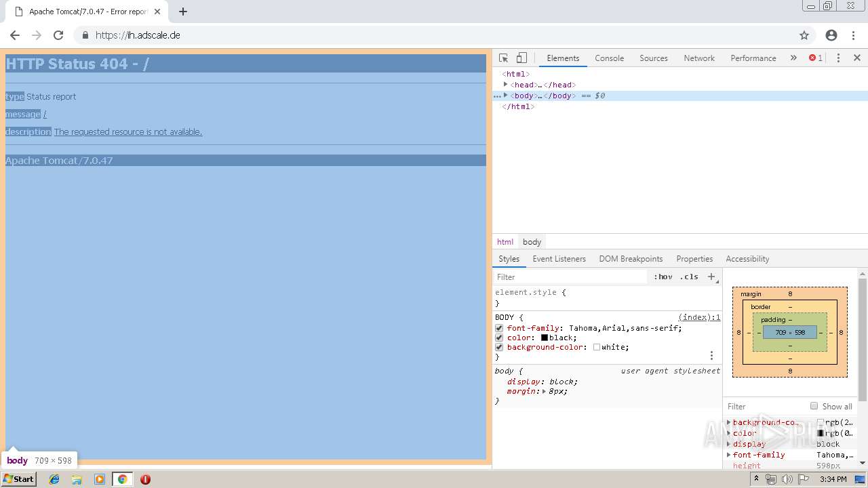Click the red error count indicator

(x=815, y=58)
